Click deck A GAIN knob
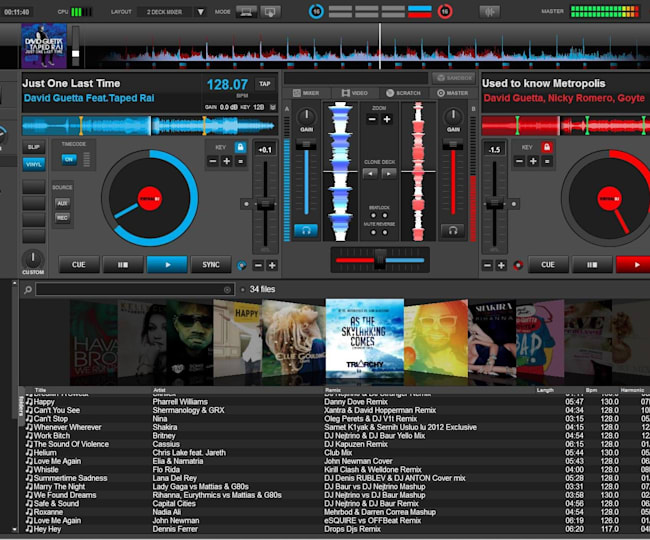The image size is (650, 540). point(306,117)
